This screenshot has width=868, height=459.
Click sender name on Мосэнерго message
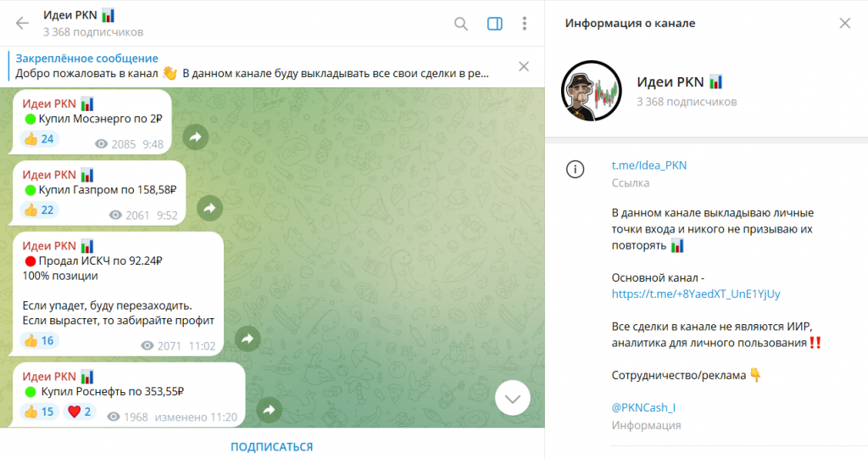click(58, 104)
